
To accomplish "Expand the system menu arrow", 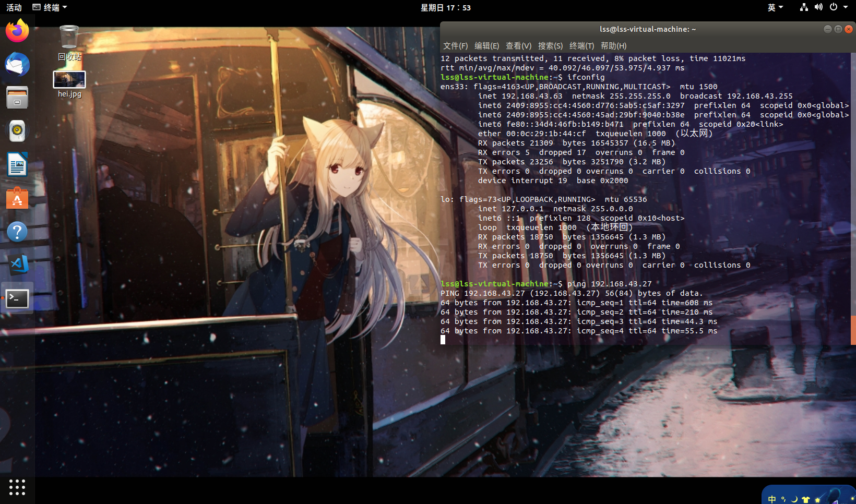I will point(846,7).
